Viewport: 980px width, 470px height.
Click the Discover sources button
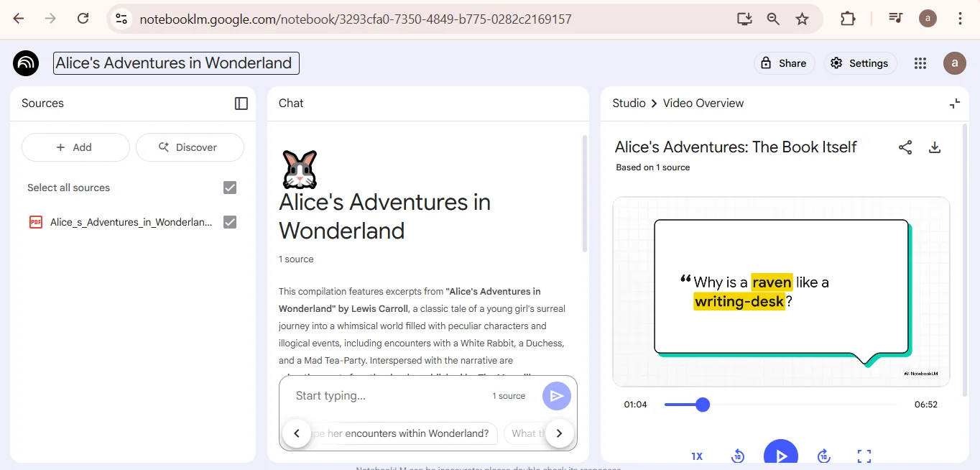190,147
